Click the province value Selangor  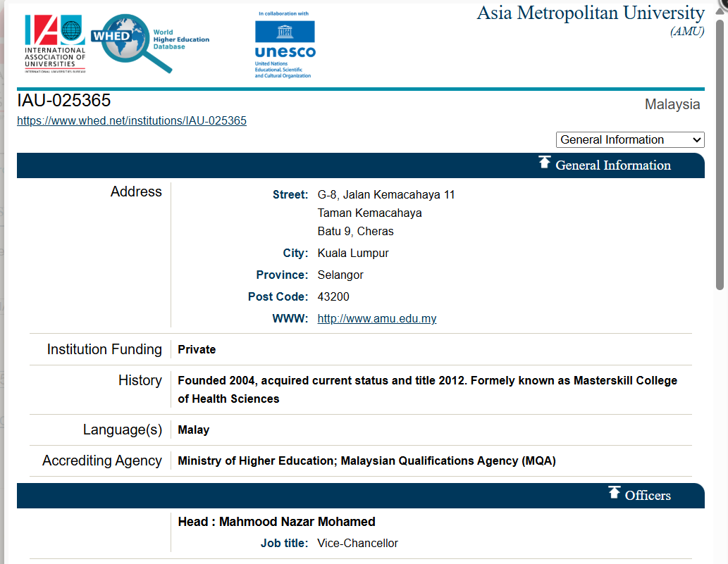pyautogui.click(x=340, y=275)
